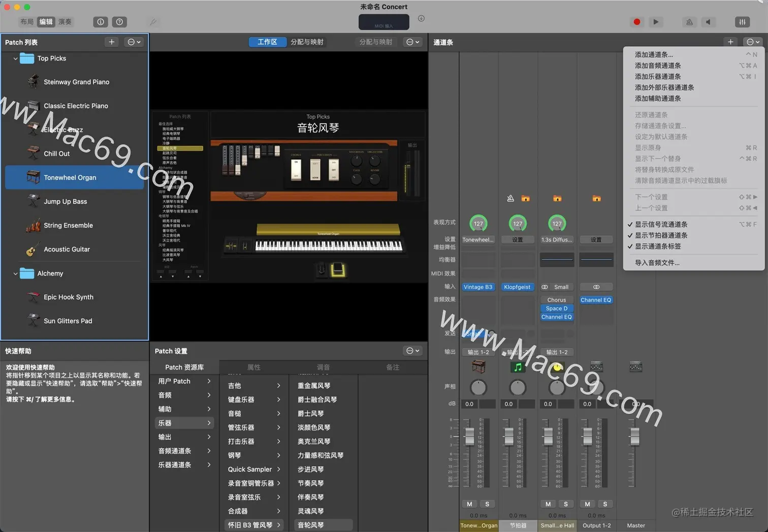Mute the Output 1-2 channel strip

(x=587, y=504)
